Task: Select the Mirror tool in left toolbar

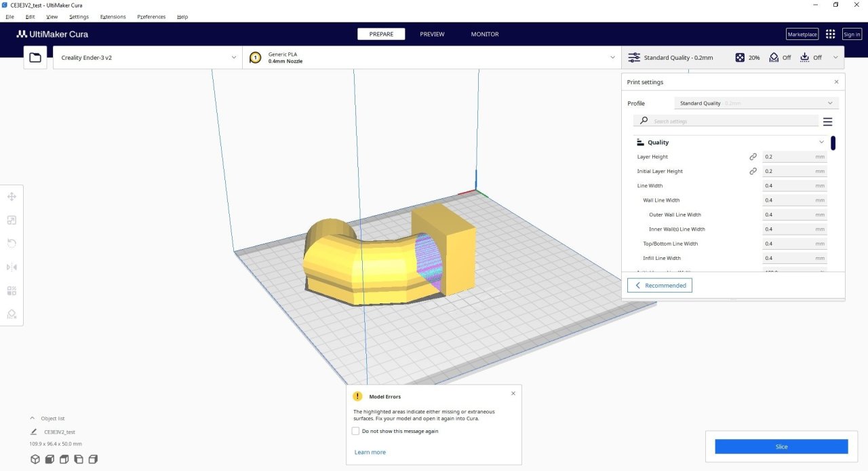Action: 12,267
